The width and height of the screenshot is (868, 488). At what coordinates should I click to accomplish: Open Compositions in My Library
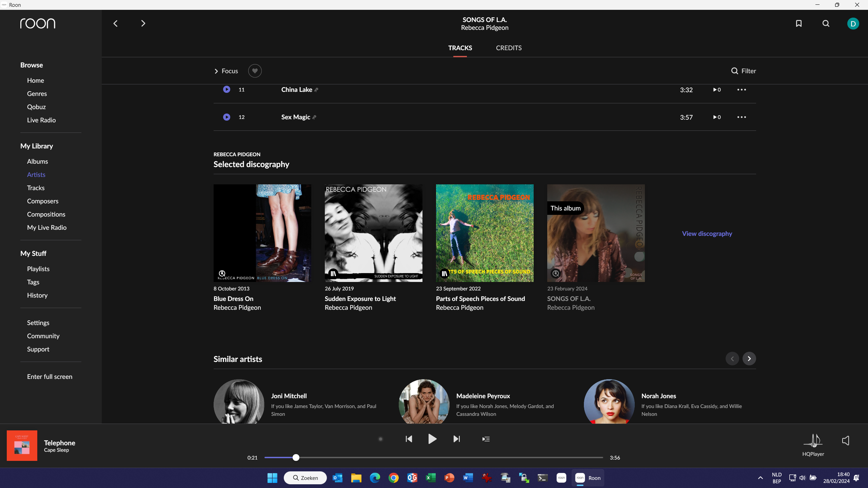(x=46, y=214)
